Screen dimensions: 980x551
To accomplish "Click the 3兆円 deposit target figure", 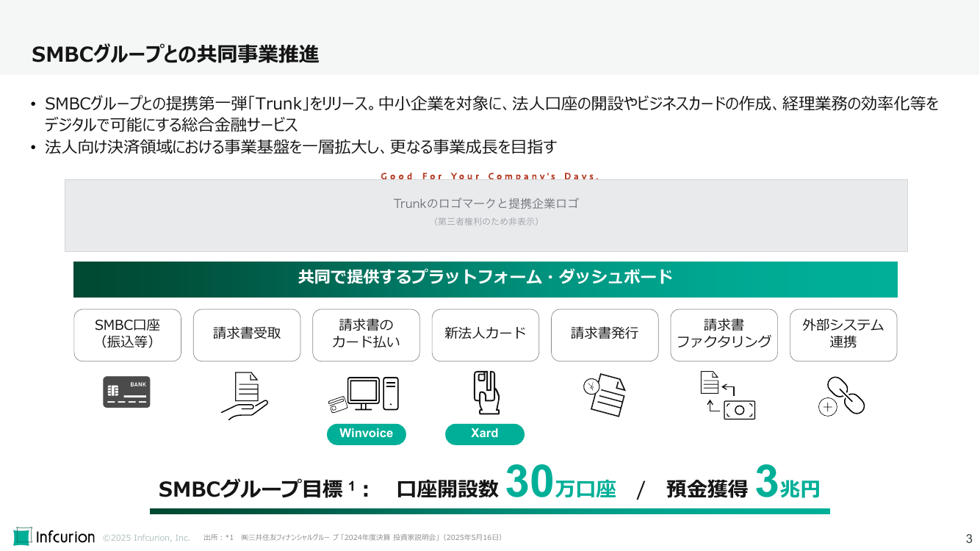I will pyautogui.click(x=787, y=483).
